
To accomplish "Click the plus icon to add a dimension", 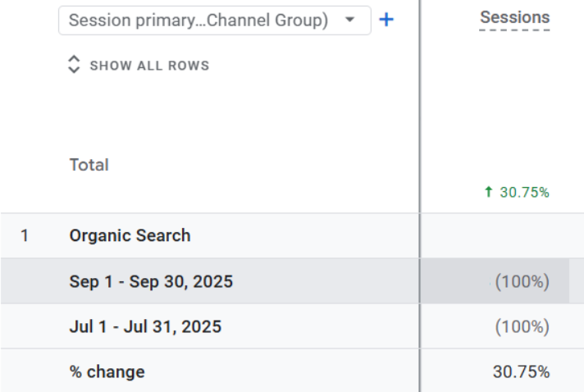I will [386, 20].
